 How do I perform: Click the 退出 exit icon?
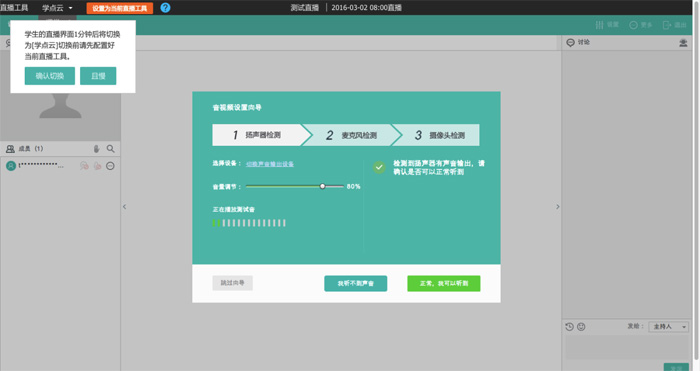[667, 25]
